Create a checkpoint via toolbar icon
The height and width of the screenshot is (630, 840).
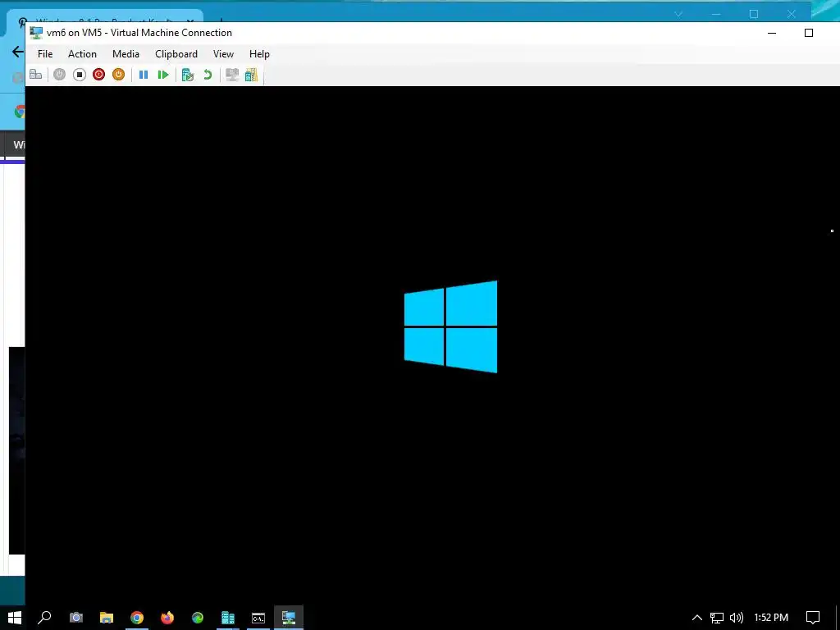click(188, 75)
